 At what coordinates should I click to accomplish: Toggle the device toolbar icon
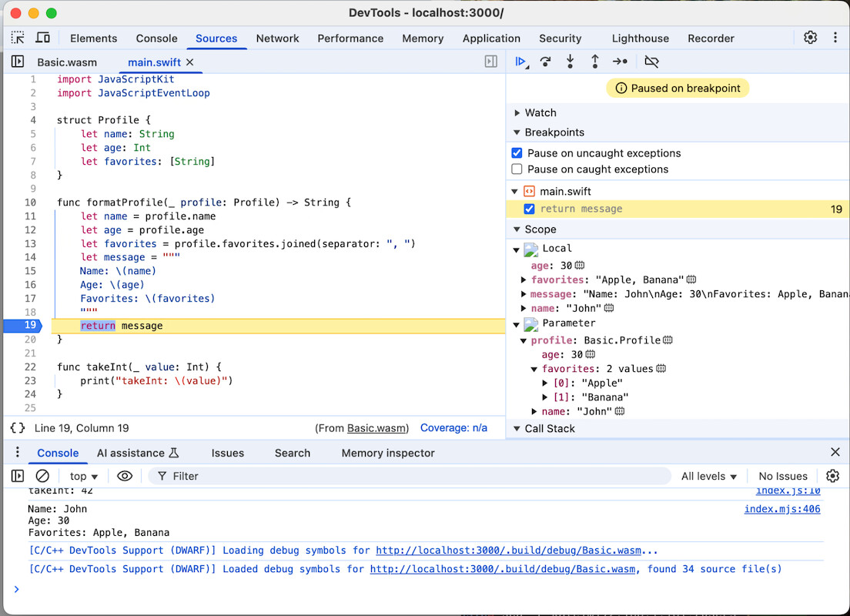(43, 38)
